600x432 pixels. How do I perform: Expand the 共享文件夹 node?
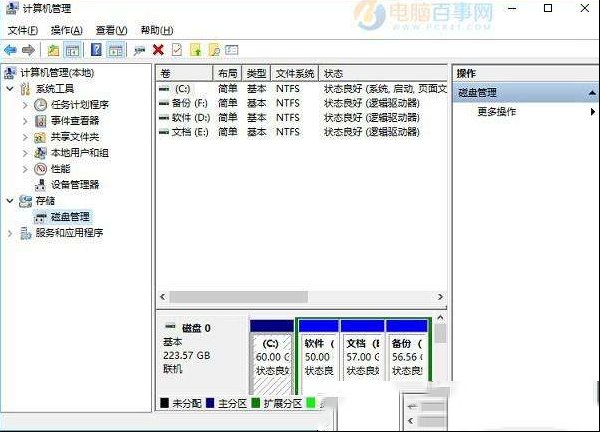pyautogui.click(x=25, y=137)
